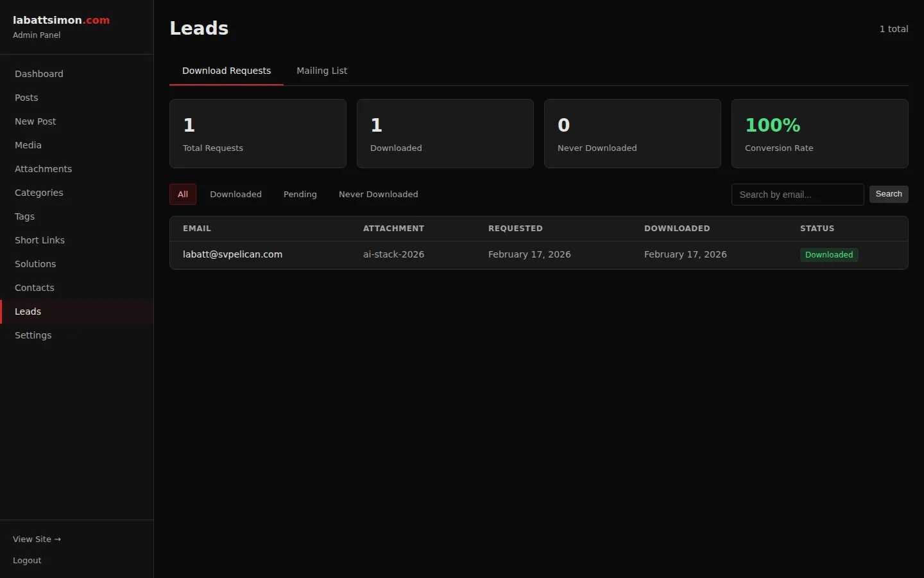Select Categories in admin sidebar
Viewport: 924px width, 578px height.
tap(38, 193)
